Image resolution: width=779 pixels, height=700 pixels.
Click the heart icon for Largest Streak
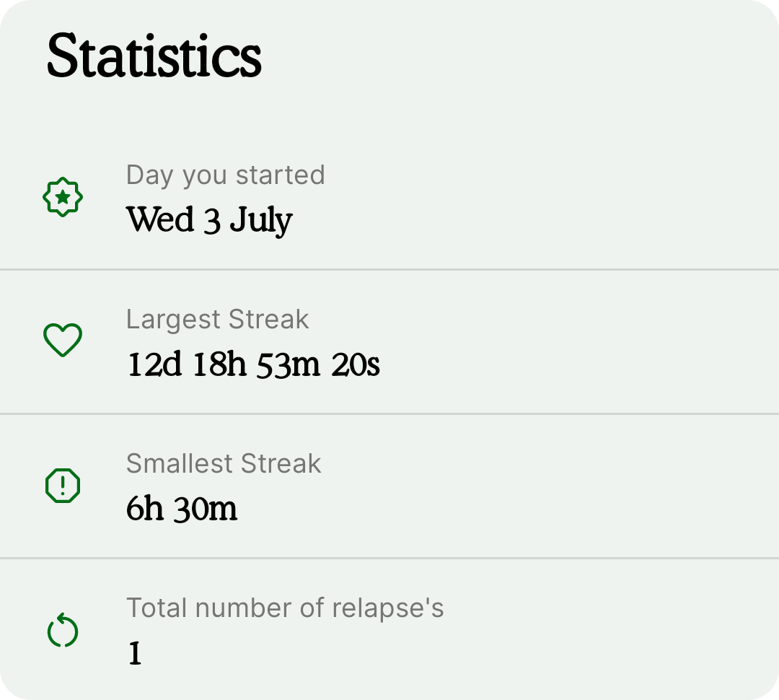click(63, 340)
